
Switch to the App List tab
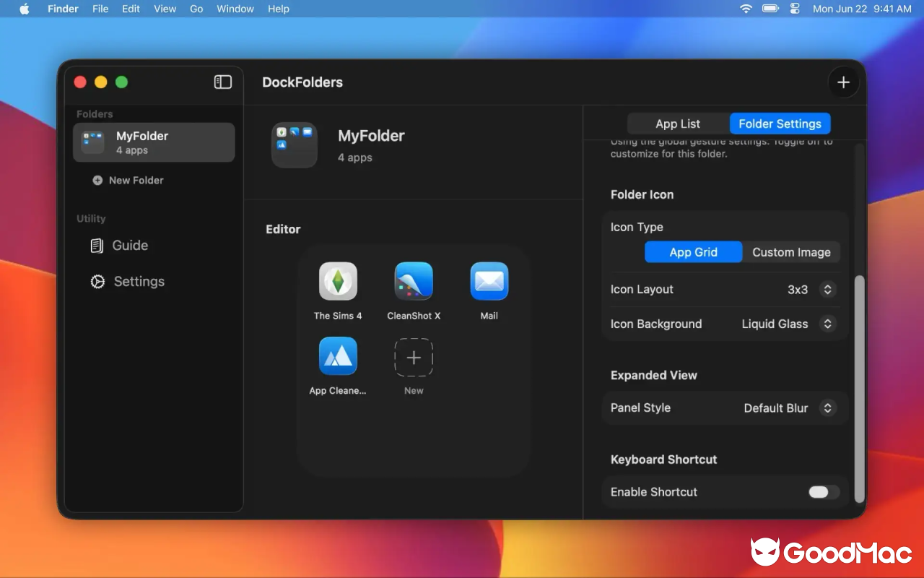pos(678,124)
